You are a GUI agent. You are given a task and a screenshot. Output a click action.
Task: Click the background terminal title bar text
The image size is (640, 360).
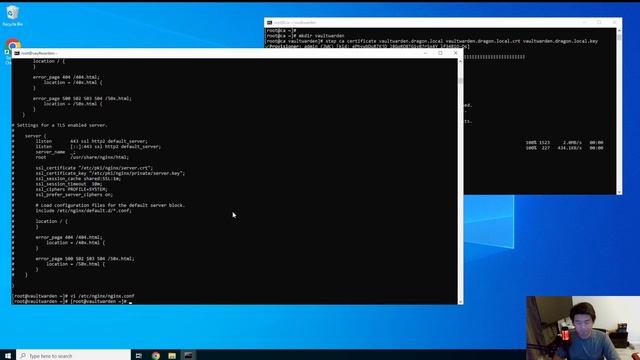pyautogui.click(x=295, y=22)
